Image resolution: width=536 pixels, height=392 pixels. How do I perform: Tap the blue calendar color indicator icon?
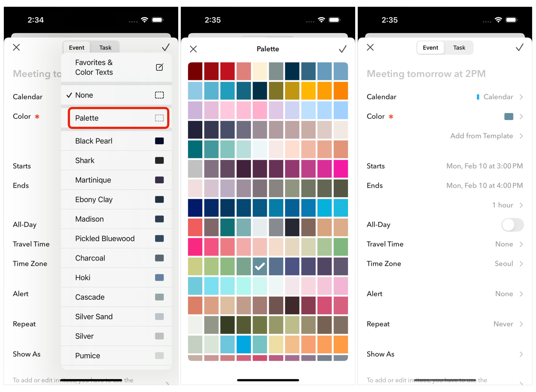click(478, 97)
